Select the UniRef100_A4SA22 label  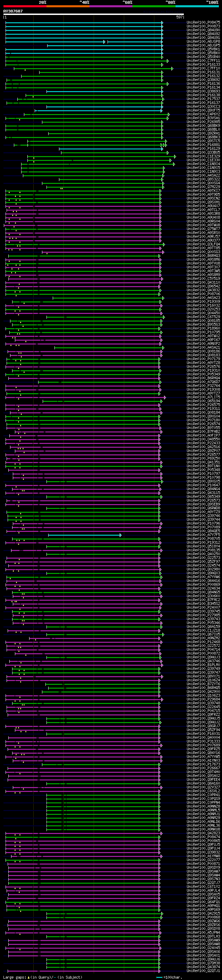(x=203, y=175)
